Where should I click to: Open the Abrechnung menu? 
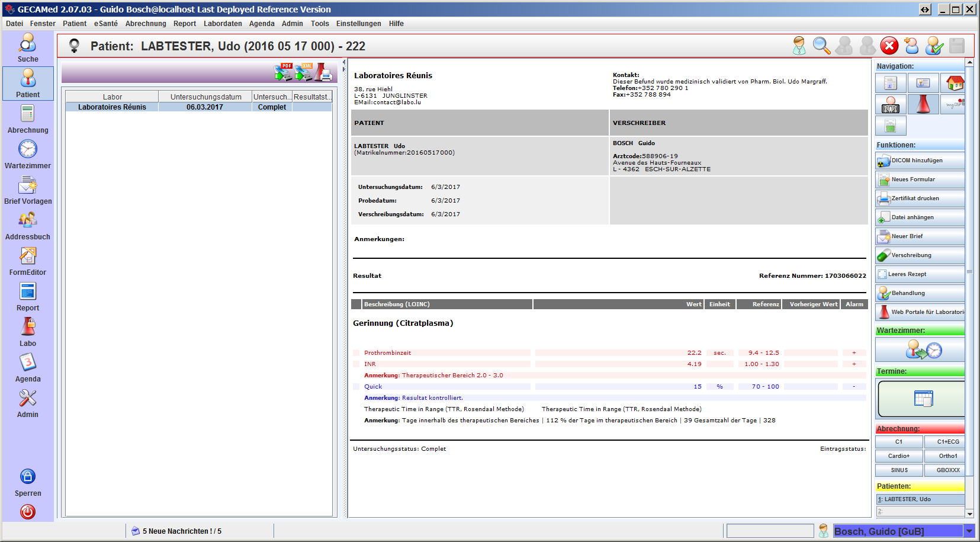tap(146, 24)
